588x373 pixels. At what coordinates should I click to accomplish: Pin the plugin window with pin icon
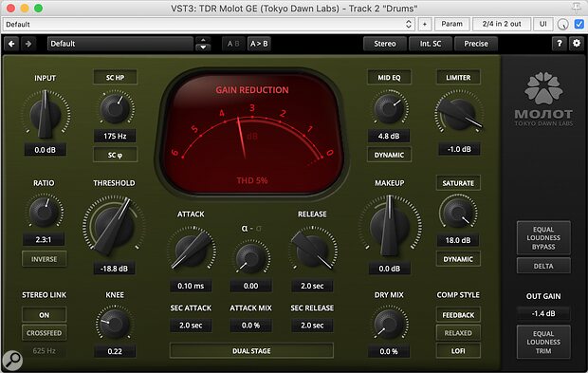click(x=577, y=8)
